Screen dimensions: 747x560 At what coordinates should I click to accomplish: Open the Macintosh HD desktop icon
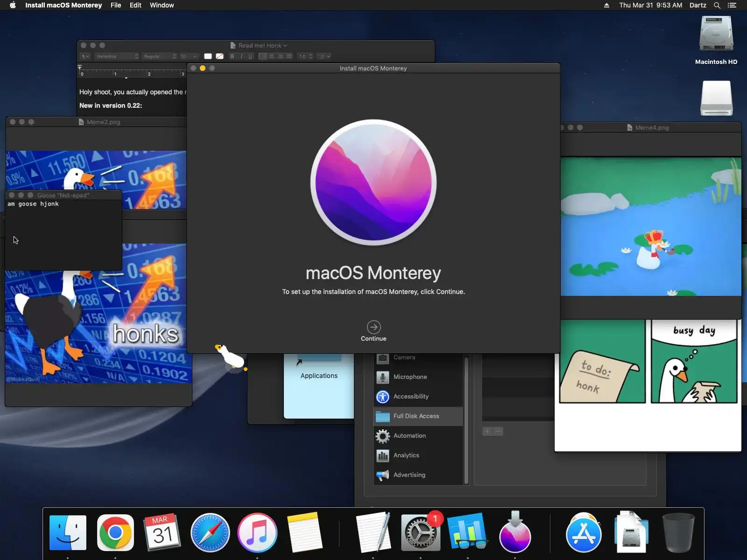point(716,34)
